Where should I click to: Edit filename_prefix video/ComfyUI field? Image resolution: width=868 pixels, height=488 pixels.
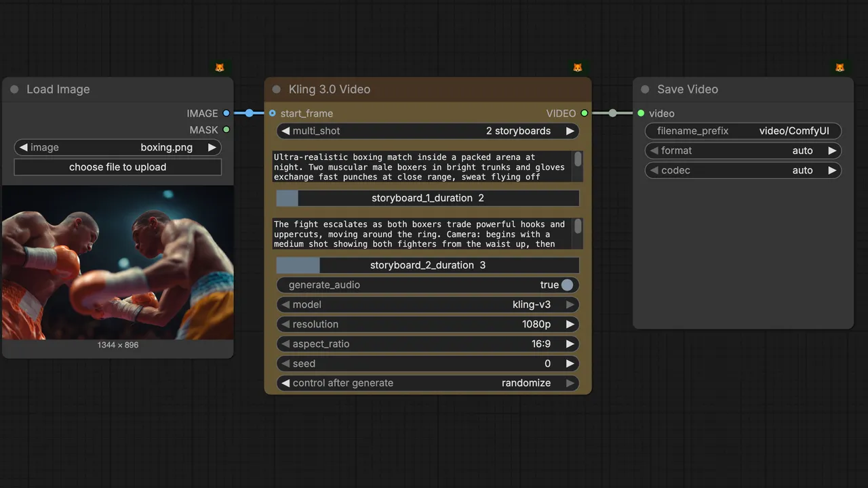pos(743,131)
